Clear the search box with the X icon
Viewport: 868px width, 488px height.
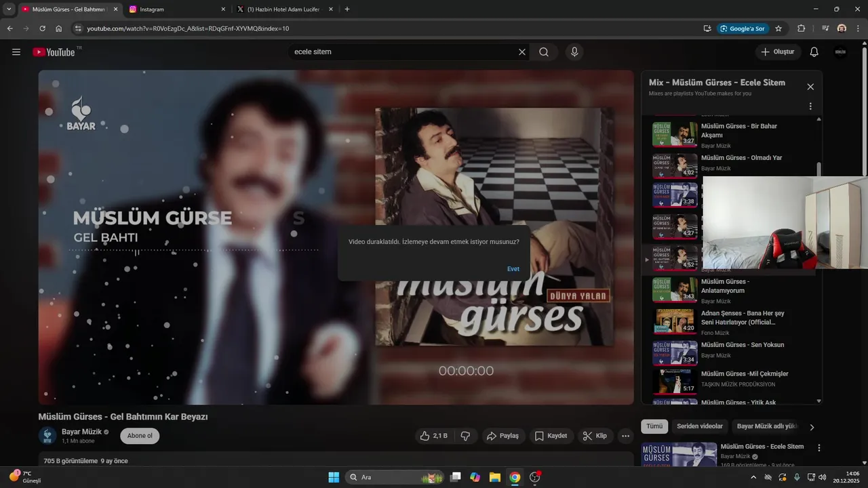coord(522,52)
